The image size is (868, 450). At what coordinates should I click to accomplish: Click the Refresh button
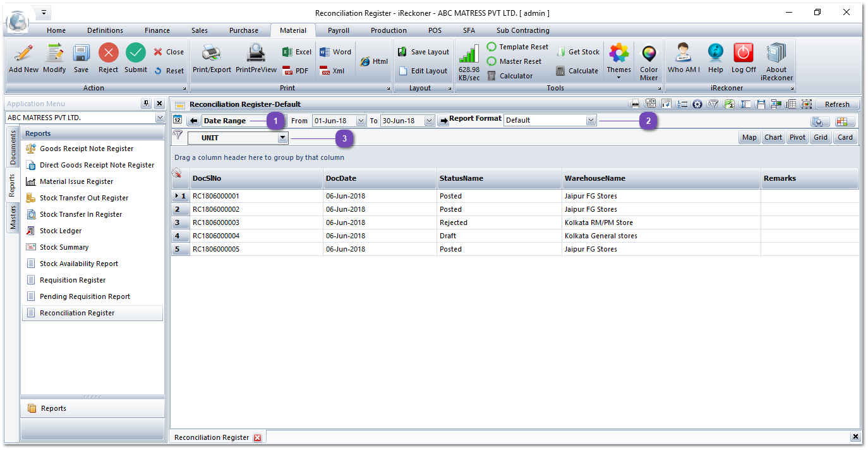[837, 104]
